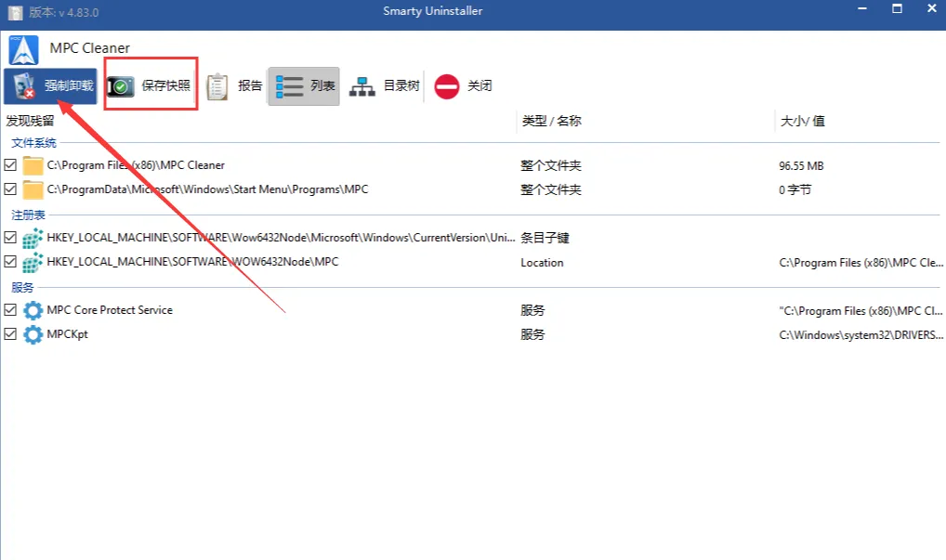The height and width of the screenshot is (560, 946).
Task: Click the MPC Cleaner application logo
Action: (23, 50)
